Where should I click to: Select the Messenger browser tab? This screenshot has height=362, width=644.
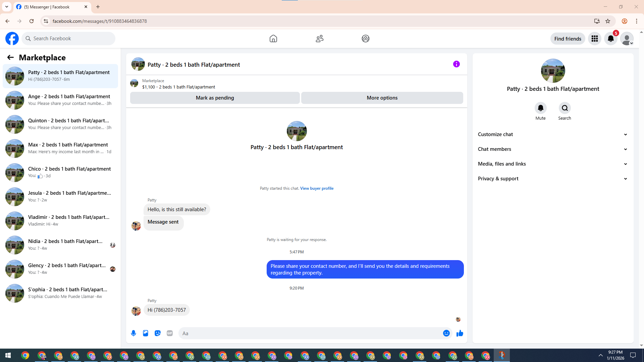coord(52,7)
